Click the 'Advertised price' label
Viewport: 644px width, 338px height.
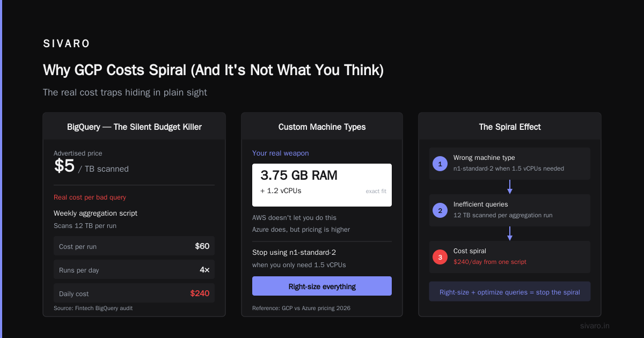pyautogui.click(x=78, y=153)
